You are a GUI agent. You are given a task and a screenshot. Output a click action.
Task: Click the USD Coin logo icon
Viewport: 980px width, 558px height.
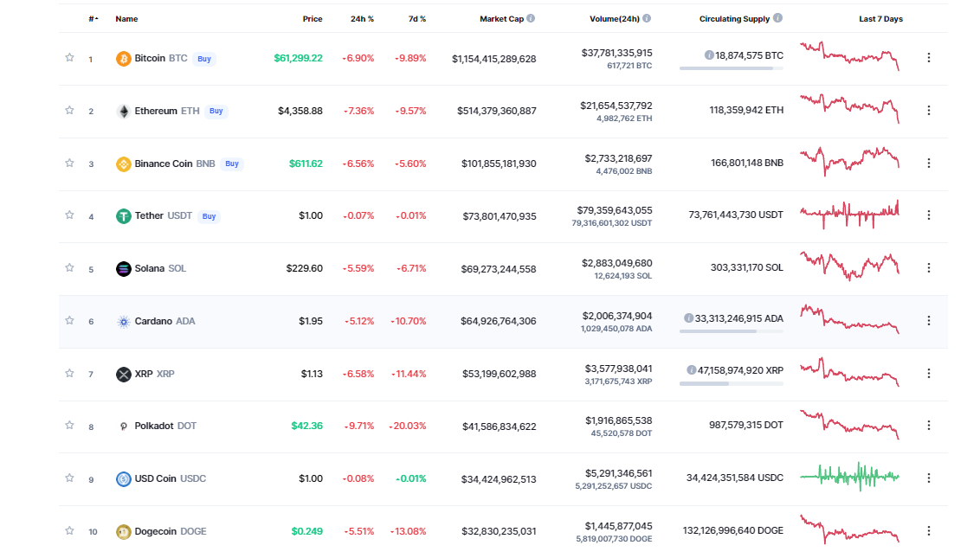tap(124, 479)
